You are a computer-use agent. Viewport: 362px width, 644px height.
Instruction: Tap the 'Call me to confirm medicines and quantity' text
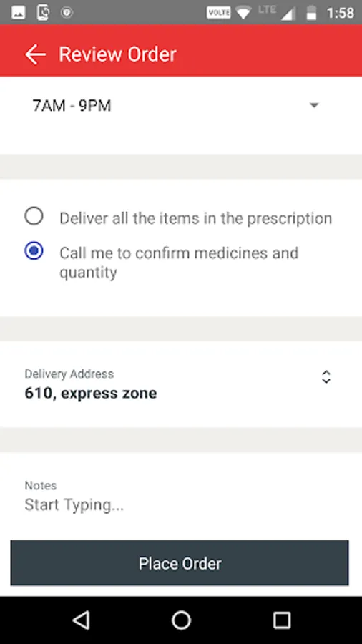click(x=179, y=263)
